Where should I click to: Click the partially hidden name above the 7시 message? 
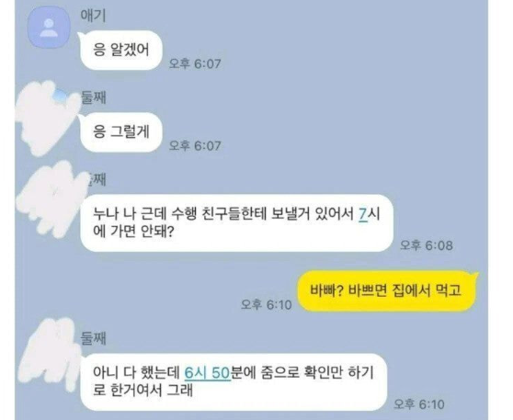(97, 179)
